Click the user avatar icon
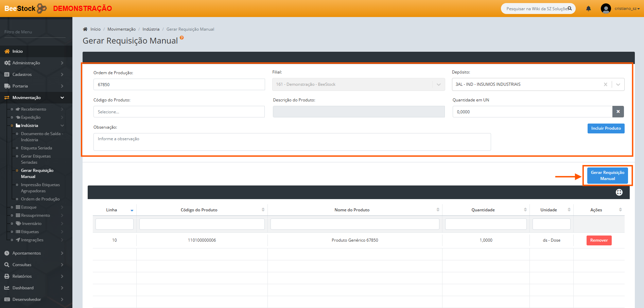The height and width of the screenshot is (308, 644). tap(606, 9)
